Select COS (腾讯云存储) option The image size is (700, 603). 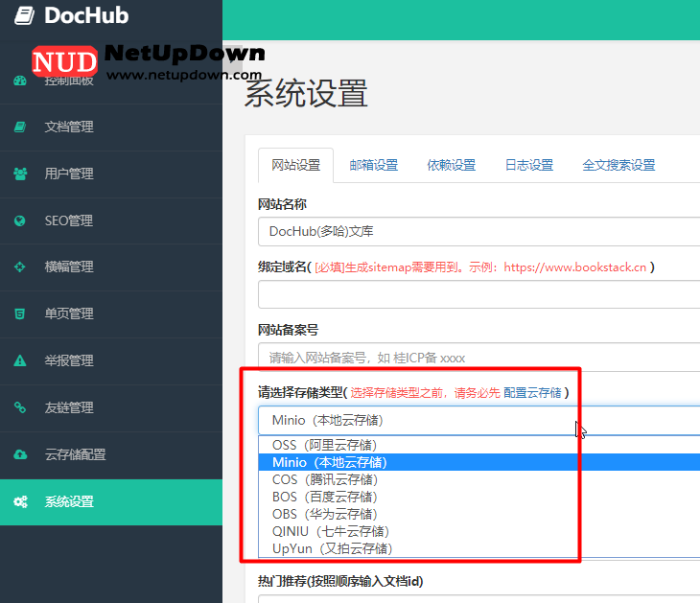tap(479, 479)
